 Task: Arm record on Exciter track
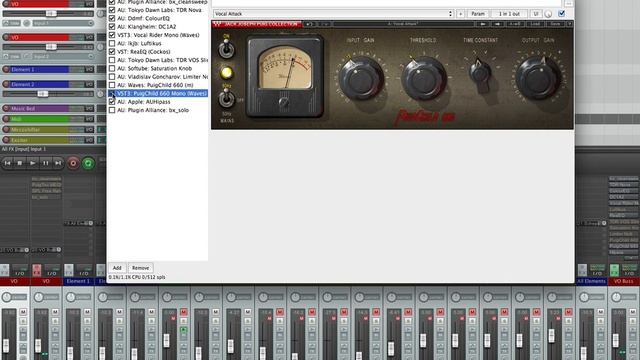[6, 140]
